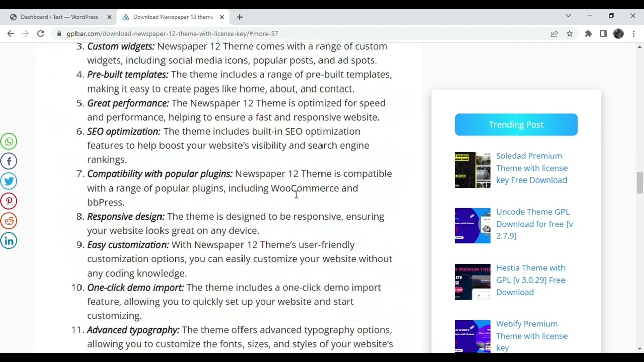Open the tab search dropdown arrow
Image resolution: width=644 pixels, height=362 pixels.
[568, 16]
